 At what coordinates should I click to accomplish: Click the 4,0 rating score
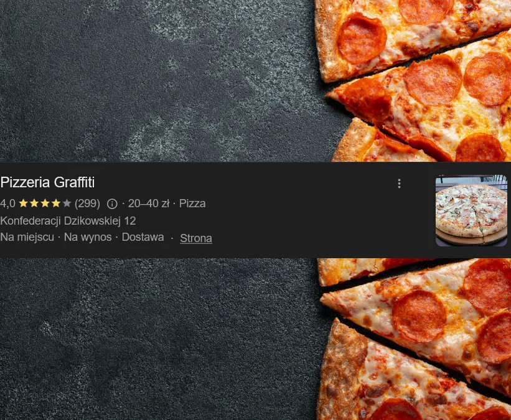[x=8, y=203]
